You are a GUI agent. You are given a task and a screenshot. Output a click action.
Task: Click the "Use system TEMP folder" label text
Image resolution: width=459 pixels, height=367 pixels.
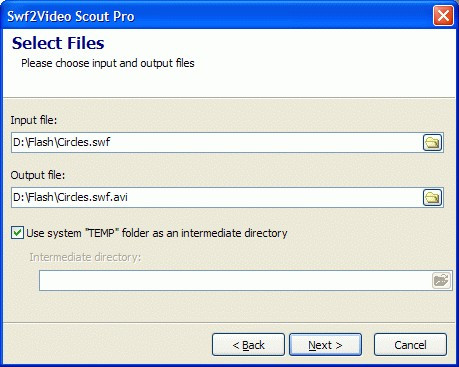pyautogui.click(x=157, y=233)
